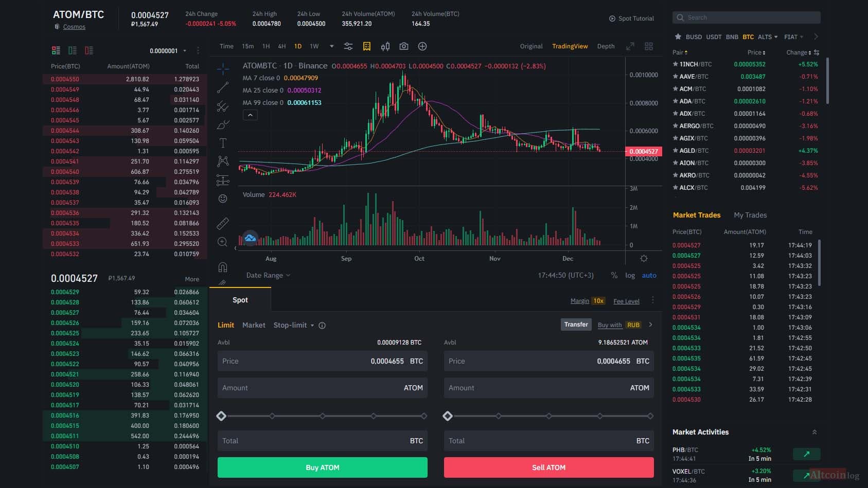The image size is (868, 488).
Task: Toggle the favorites star filter
Action: coord(678,37)
